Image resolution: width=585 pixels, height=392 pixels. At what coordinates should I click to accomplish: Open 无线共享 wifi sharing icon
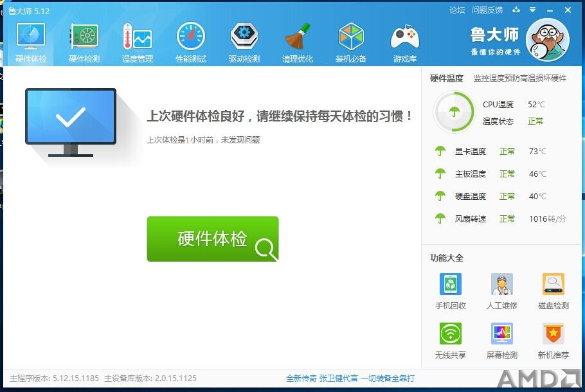click(x=450, y=334)
